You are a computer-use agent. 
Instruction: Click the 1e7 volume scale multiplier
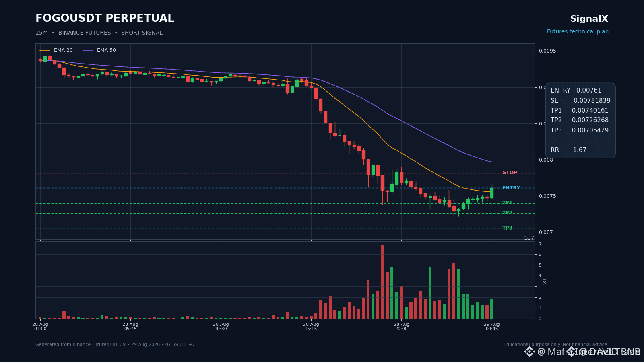click(x=529, y=238)
